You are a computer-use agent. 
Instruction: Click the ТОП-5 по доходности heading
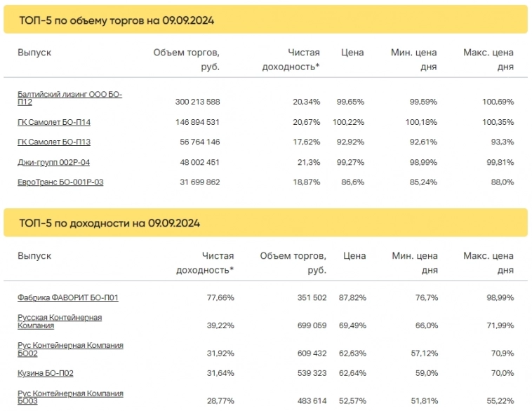109,223
